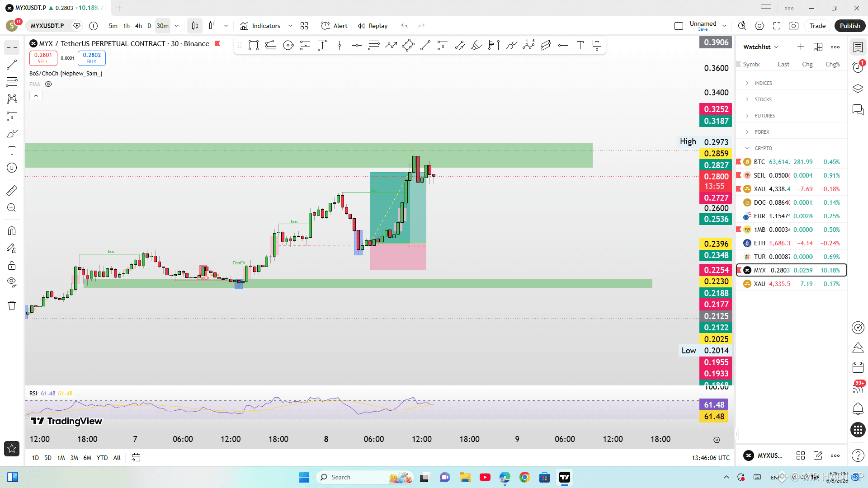Undo the last chart action

404,26
